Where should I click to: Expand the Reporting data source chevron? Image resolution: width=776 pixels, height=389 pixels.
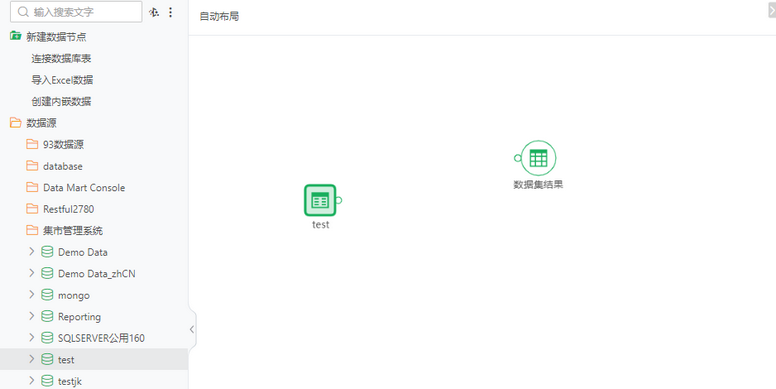click(x=31, y=316)
